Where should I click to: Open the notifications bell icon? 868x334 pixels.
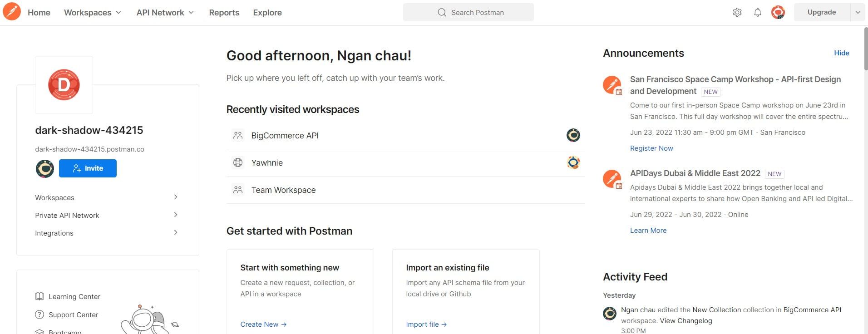pyautogui.click(x=758, y=12)
